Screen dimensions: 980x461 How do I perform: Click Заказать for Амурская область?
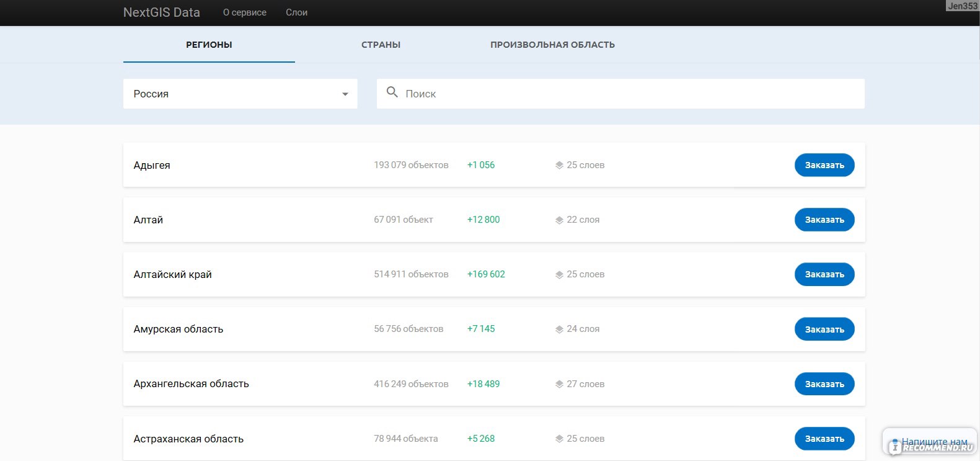[x=824, y=329]
